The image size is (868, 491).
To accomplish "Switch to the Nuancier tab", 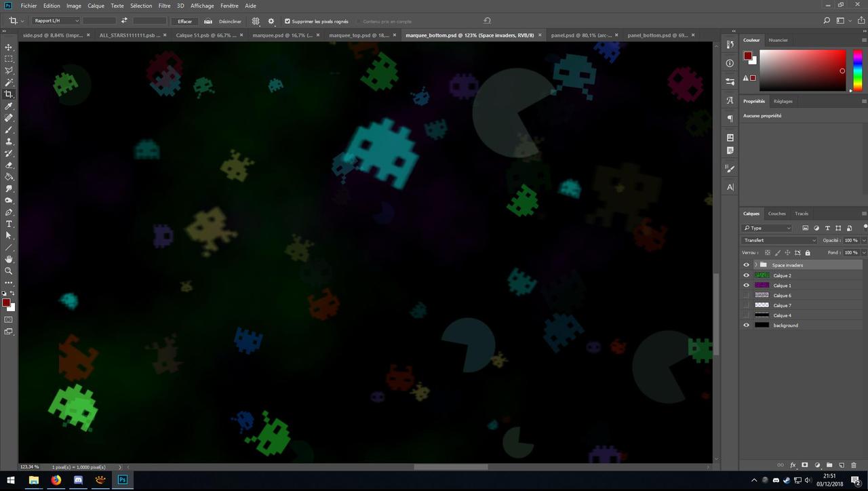I will point(778,40).
